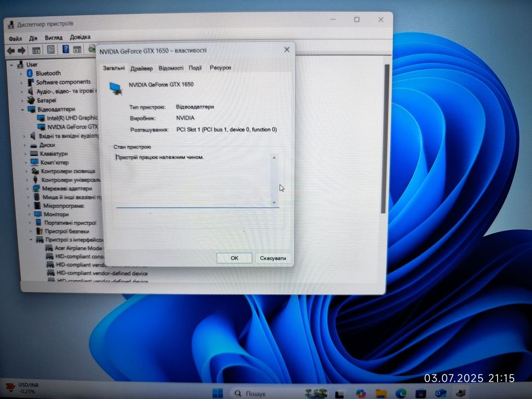This screenshot has height=399, width=532.
Task: Switch to the Драйвер tab
Action: click(141, 68)
